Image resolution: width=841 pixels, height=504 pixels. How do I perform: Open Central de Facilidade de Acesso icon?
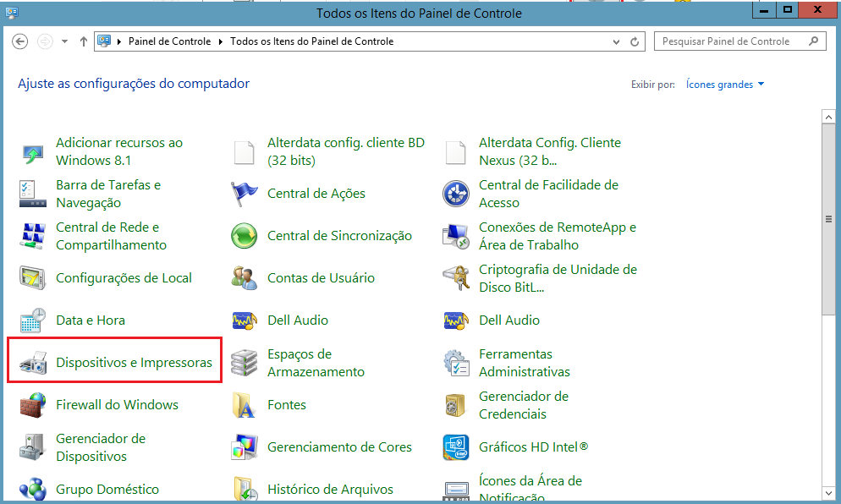[456, 194]
